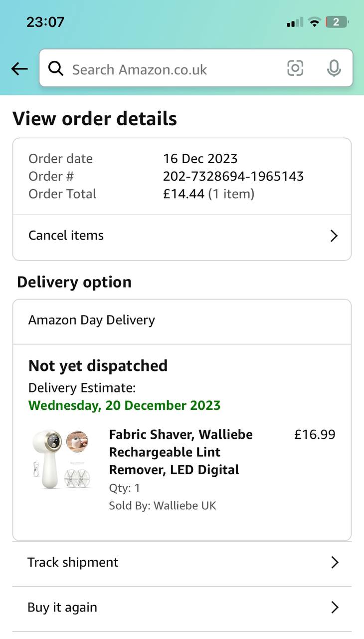Open Track shipment row
Screen dimensions: 364x639
73,563
